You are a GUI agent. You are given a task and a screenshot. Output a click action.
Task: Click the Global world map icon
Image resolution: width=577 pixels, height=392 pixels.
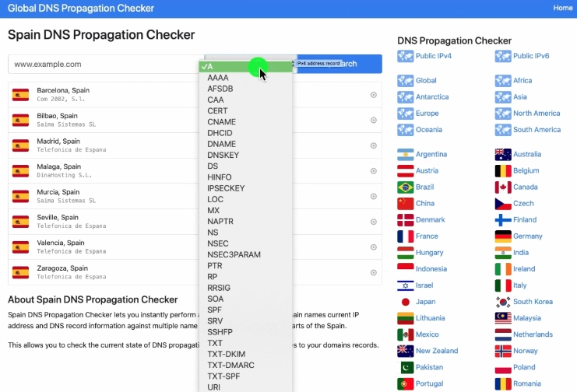(405, 81)
